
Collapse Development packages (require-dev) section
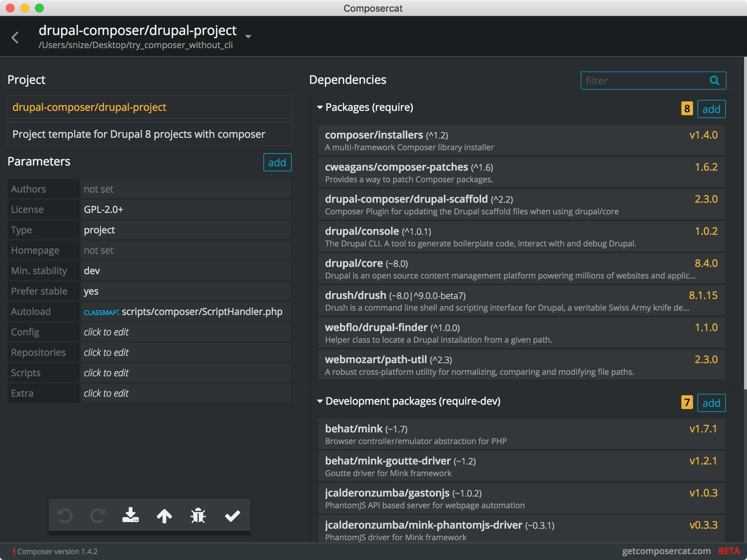click(320, 401)
